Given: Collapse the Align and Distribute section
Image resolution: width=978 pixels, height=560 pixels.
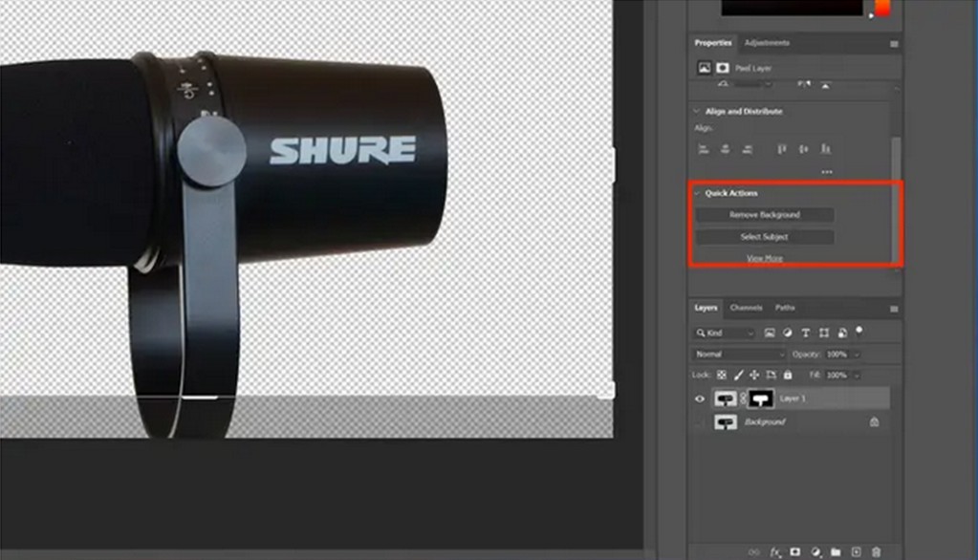Looking at the screenshot, I should pos(697,111).
